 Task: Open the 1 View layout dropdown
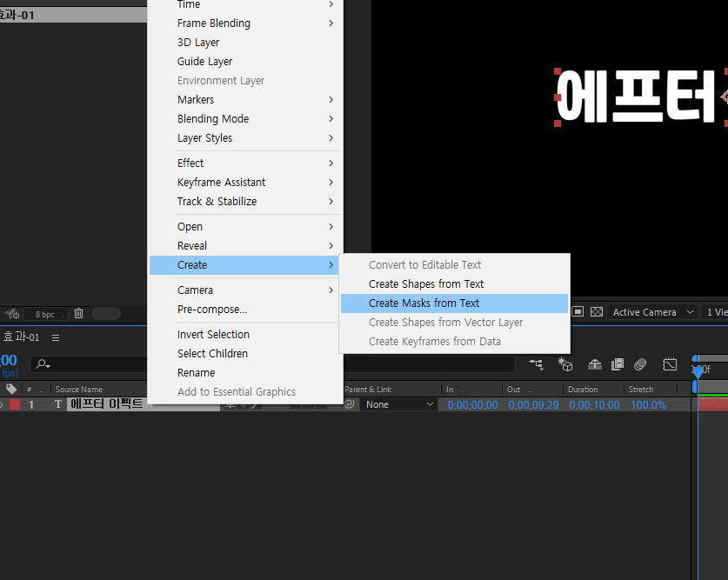click(715, 312)
